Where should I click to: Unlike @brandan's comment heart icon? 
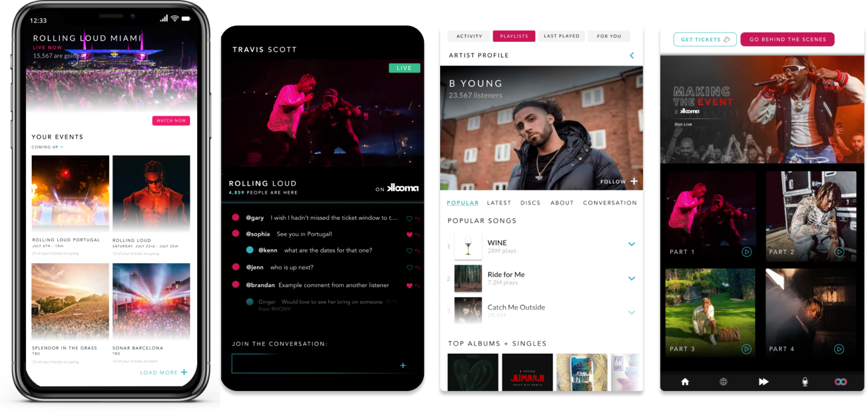click(x=409, y=285)
